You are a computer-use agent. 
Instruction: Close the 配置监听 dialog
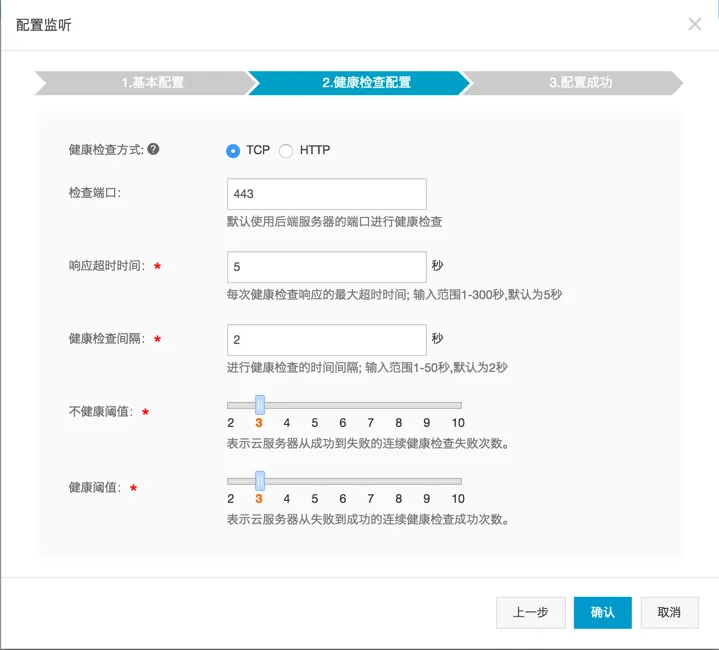coord(695,24)
